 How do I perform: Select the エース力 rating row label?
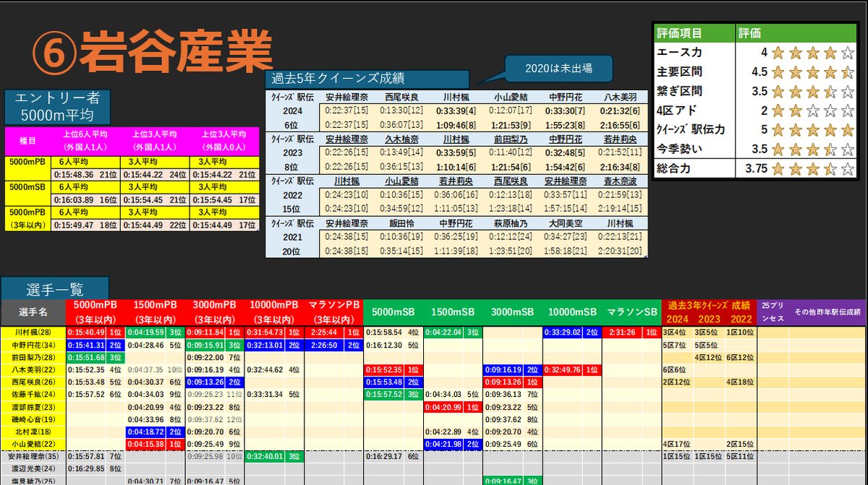(x=680, y=53)
